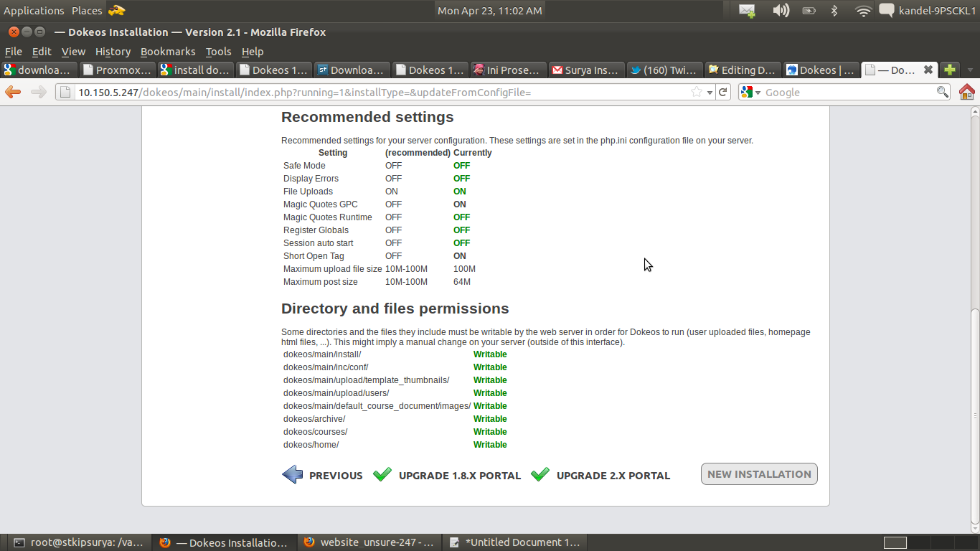Click the blue Previous arrow icon
The height and width of the screenshot is (551, 980).
pos(293,474)
